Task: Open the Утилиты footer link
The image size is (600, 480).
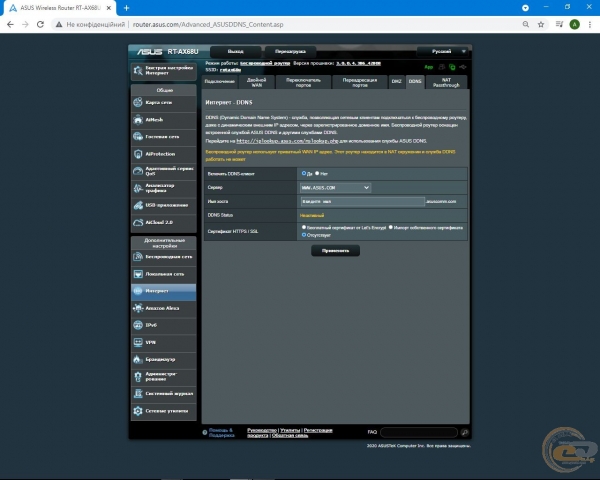Action: pyautogui.click(x=290, y=430)
